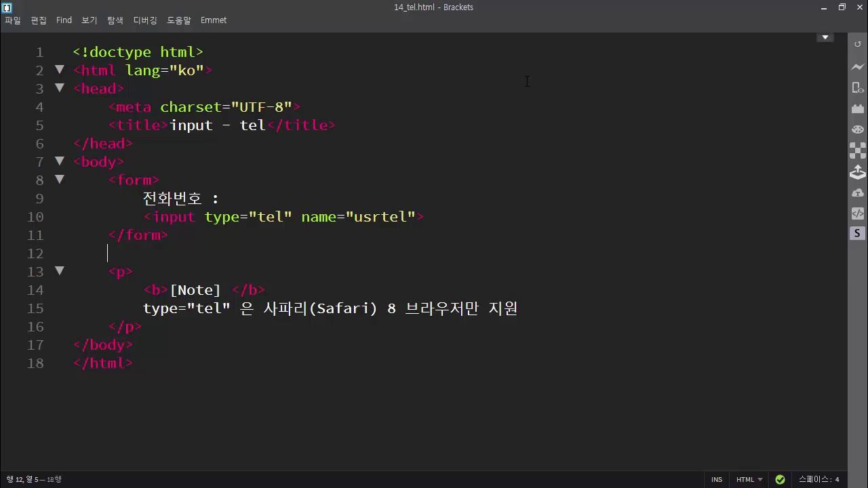The width and height of the screenshot is (868, 488).
Task: Click the refresh icon in the right sidebar
Action: tap(858, 44)
